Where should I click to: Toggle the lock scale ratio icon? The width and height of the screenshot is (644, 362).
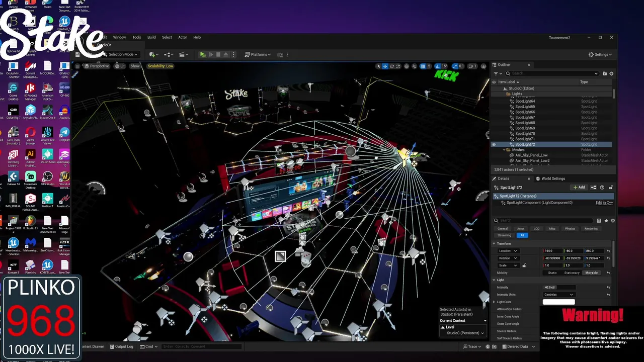[524, 265]
